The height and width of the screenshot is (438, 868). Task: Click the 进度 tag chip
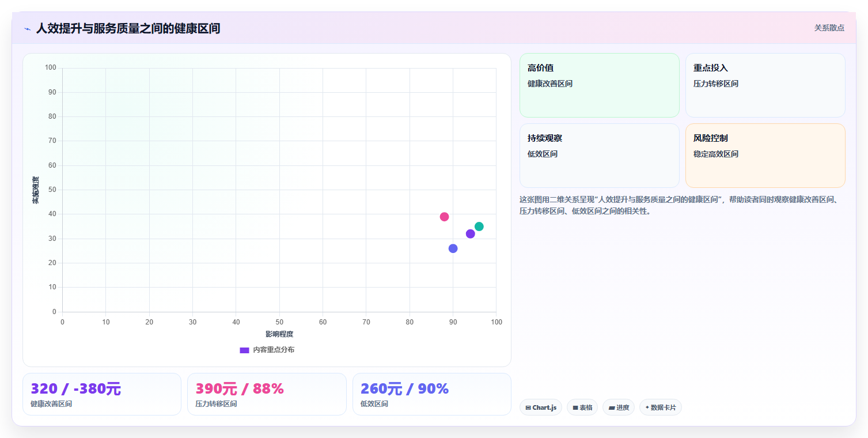click(619, 407)
